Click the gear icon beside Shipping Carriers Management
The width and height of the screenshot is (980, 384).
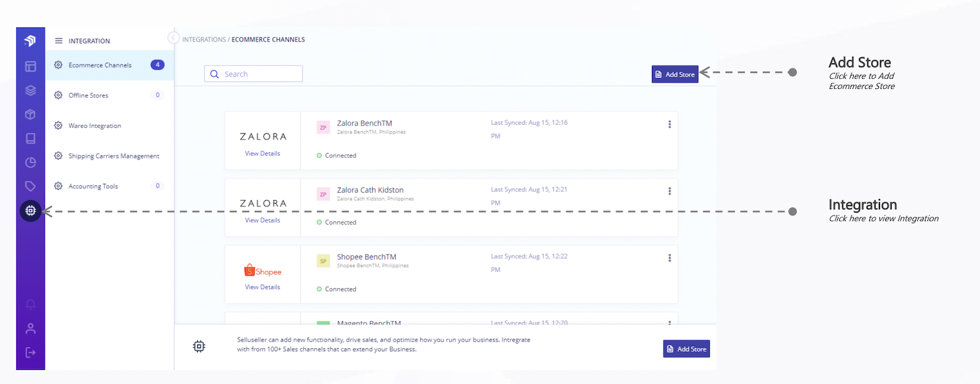58,156
